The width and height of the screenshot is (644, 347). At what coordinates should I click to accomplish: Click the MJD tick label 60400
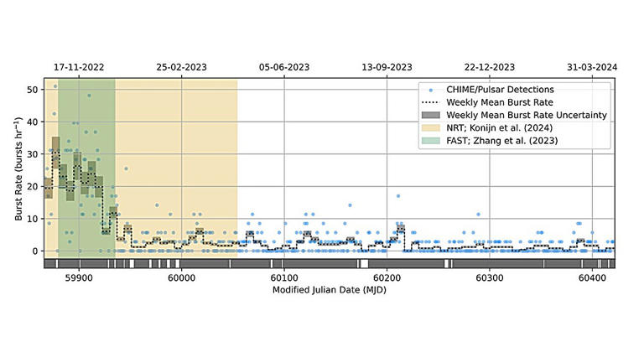(x=592, y=278)
